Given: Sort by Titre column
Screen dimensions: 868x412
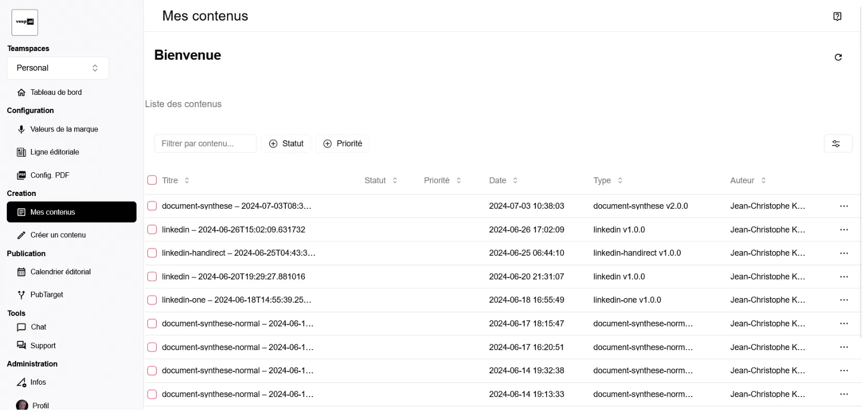Looking at the screenshot, I should (176, 180).
